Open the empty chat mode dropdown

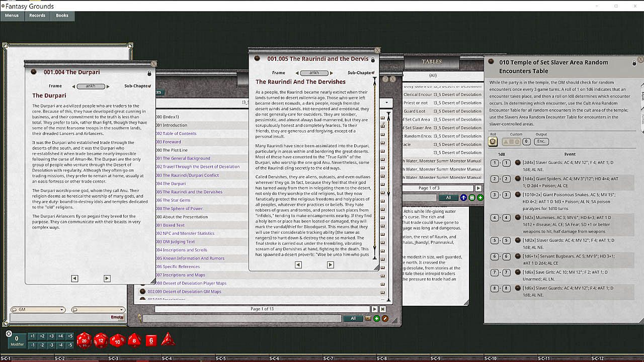pos(98,310)
